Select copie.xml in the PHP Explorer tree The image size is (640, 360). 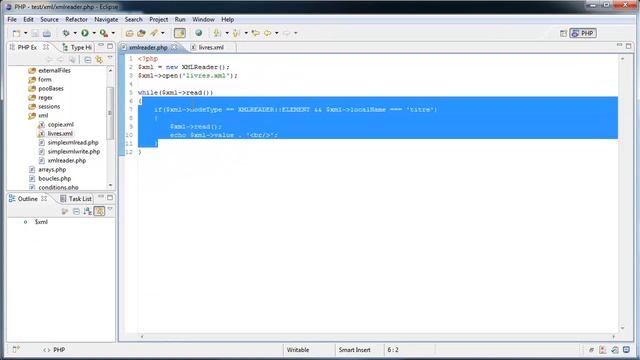[x=60, y=124]
